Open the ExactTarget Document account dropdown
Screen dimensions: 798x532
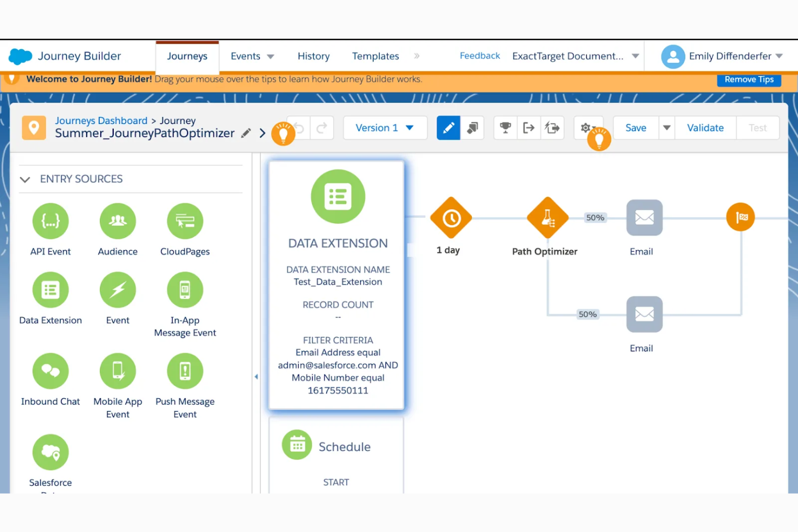pyautogui.click(x=636, y=56)
